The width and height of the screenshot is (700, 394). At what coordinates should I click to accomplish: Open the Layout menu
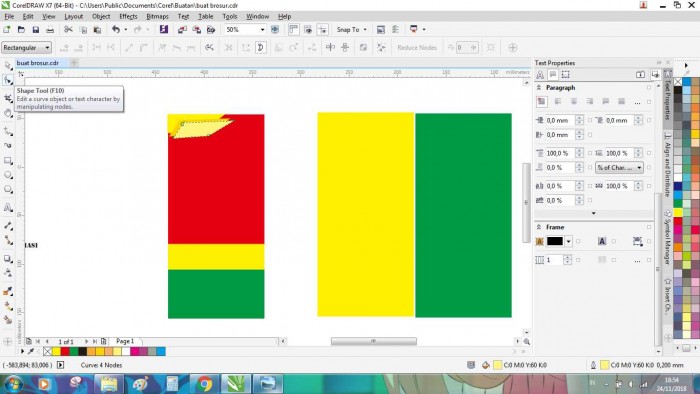pyautogui.click(x=73, y=17)
